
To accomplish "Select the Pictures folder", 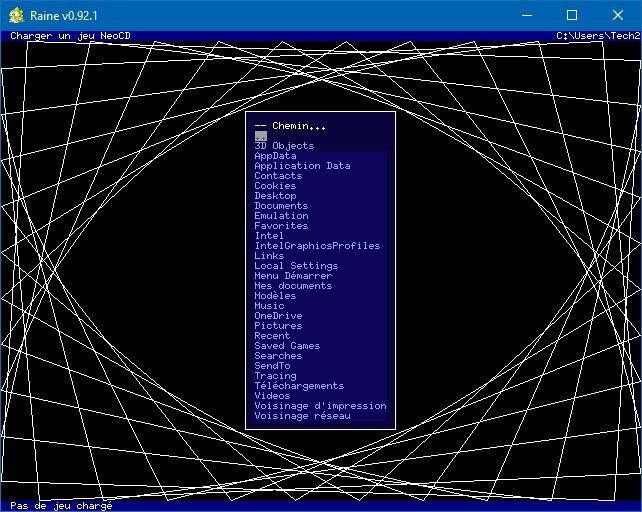I will [x=278, y=326].
